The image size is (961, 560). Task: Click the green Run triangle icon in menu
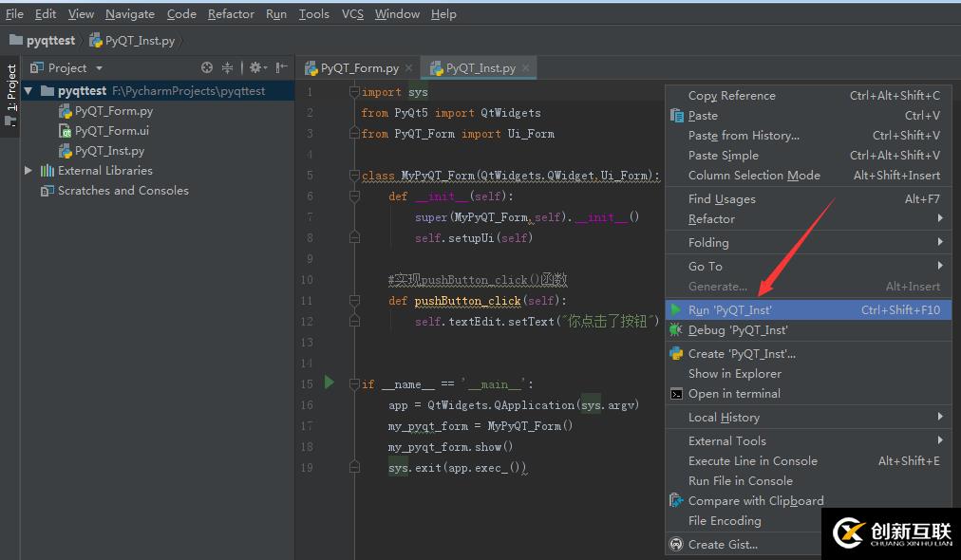tap(675, 309)
